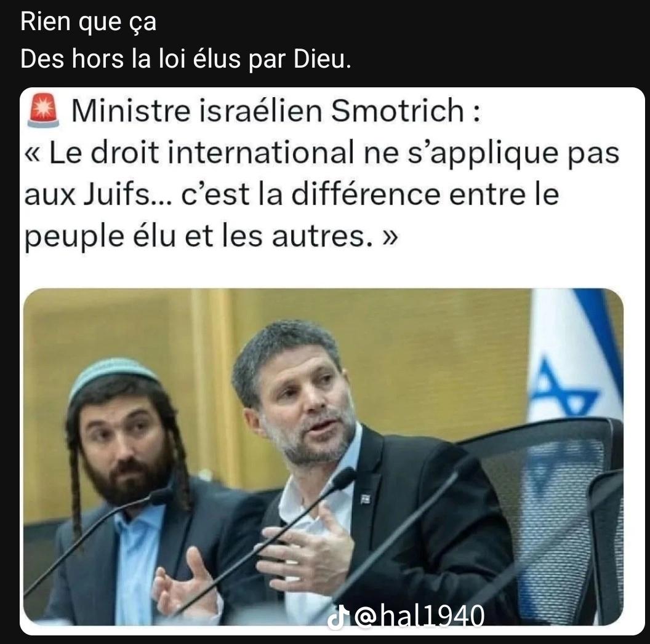Click the "aux Juifs... c'est la différence" line
The height and width of the screenshot is (644, 650).
[291, 195]
